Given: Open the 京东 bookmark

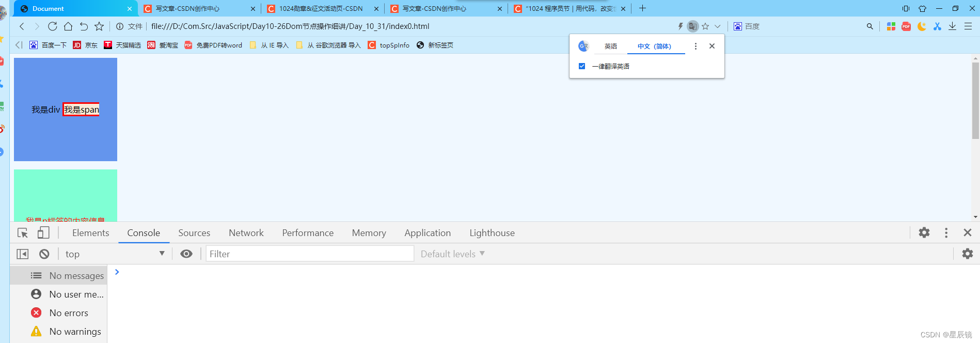Looking at the screenshot, I should click(85, 45).
